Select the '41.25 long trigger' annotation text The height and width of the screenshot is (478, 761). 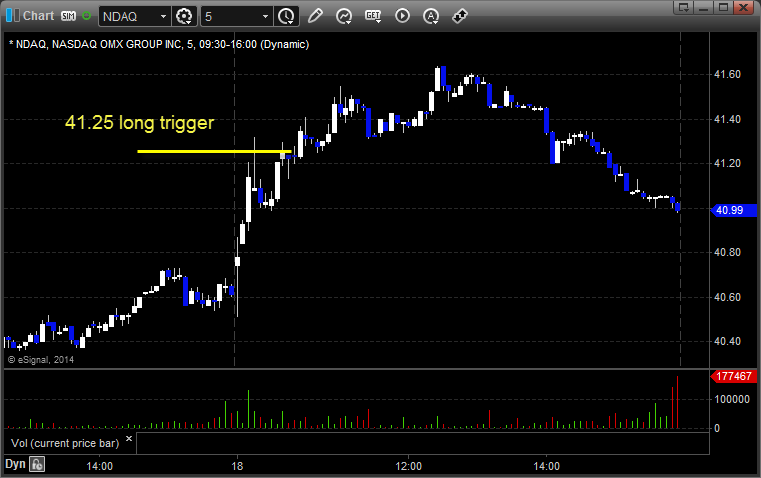point(139,122)
